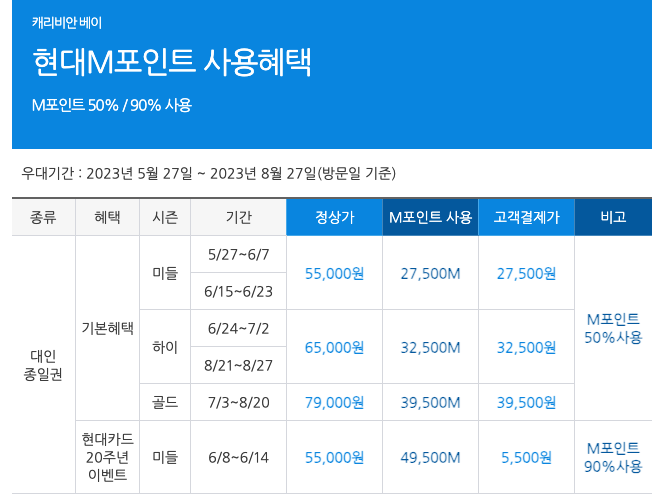The image size is (660, 495).
Task: Click the regular price '79,000원'
Action: point(335,403)
